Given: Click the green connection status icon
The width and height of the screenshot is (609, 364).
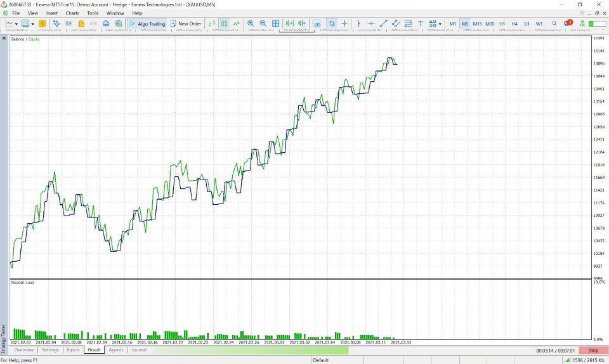Looking at the screenshot, I should pos(582,23).
